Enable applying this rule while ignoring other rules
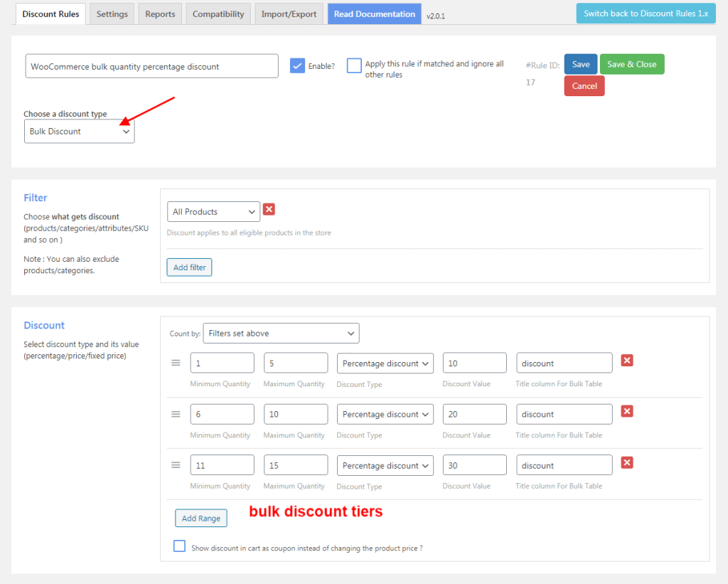728x584 pixels. point(354,65)
